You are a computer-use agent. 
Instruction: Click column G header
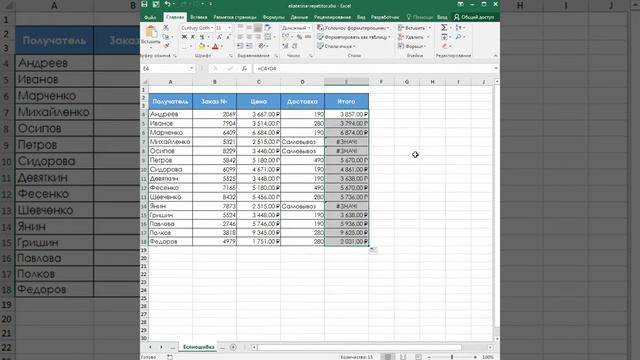pyautogui.click(x=407, y=82)
